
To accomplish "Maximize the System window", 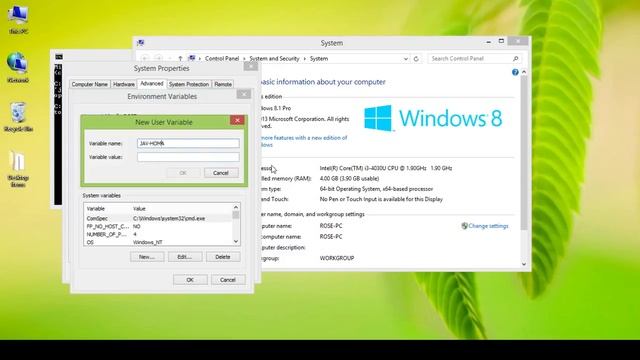I will click(x=501, y=41).
